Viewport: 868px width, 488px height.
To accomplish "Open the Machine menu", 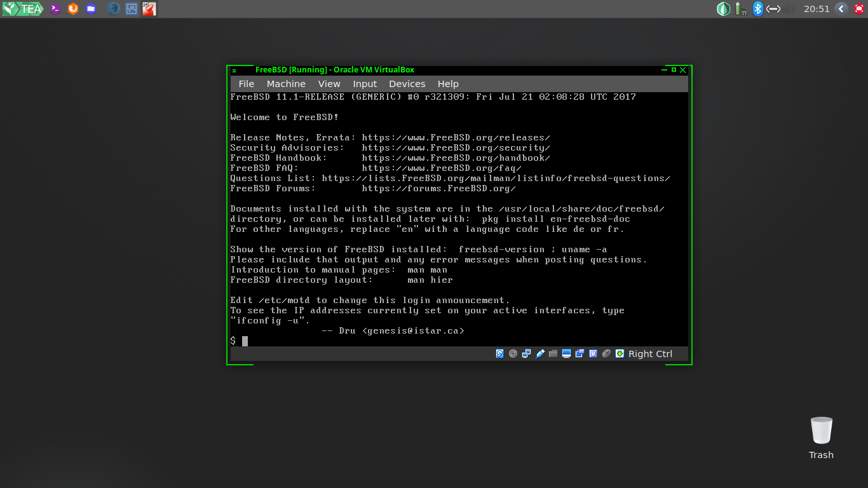I will click(x=286, y=84).
